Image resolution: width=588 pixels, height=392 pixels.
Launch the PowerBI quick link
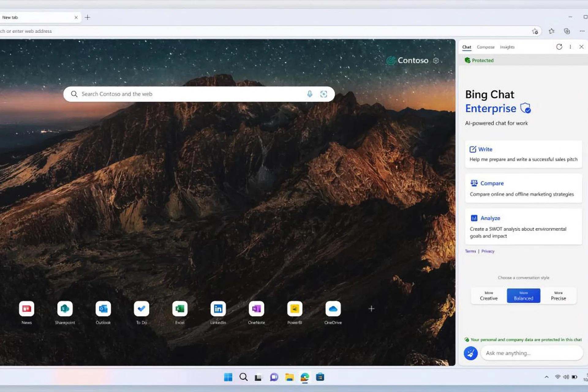(295, 309)
